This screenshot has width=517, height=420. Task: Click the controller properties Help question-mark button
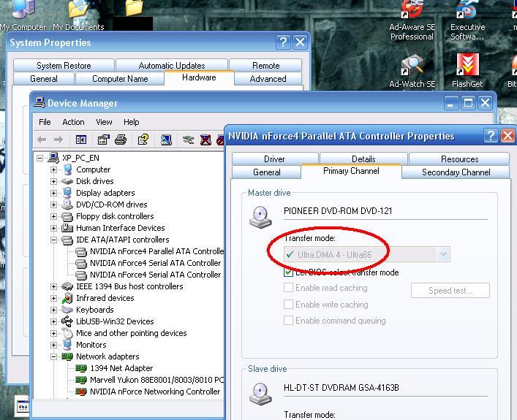[x=490, y=135]
